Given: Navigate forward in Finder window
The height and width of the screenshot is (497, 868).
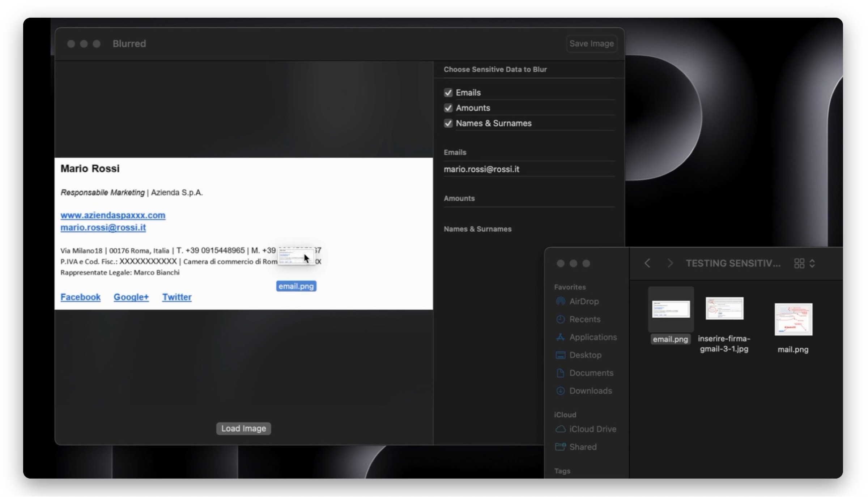Looking at the screenshot, I should pyautogui.click(x=670, y=263).
